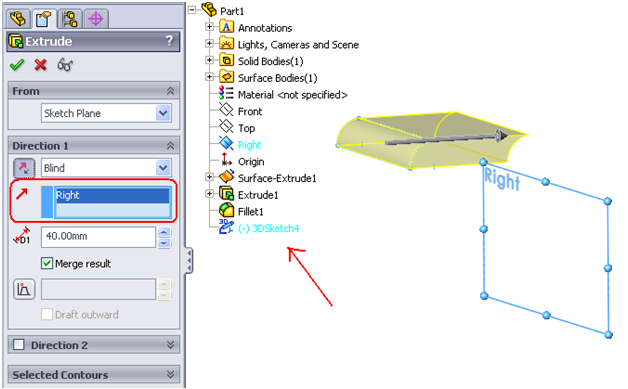Viewport: 628px width, 389px height.
Task: Switch to the FeatureManager design tree tab
Action: (x=18, y=19)
